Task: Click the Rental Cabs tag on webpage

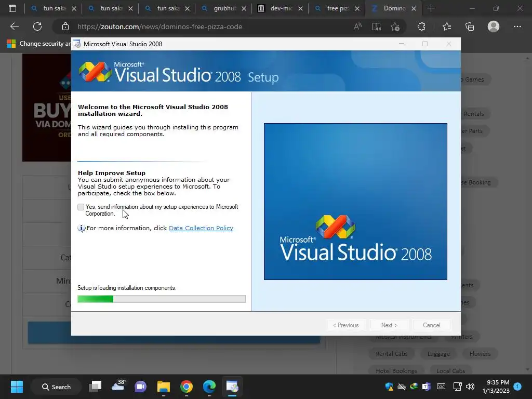Action: (x=392, y=353)
